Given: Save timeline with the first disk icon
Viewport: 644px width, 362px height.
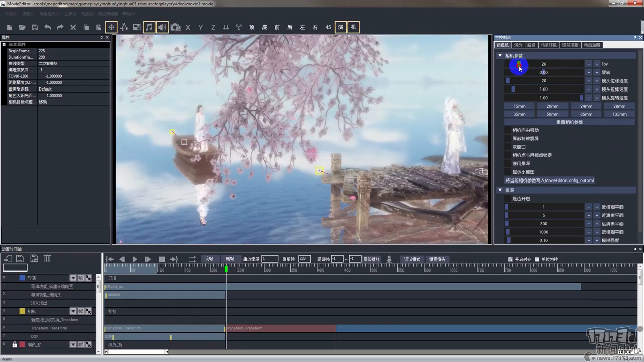Looking at the screenshot, I should [20, 259].
